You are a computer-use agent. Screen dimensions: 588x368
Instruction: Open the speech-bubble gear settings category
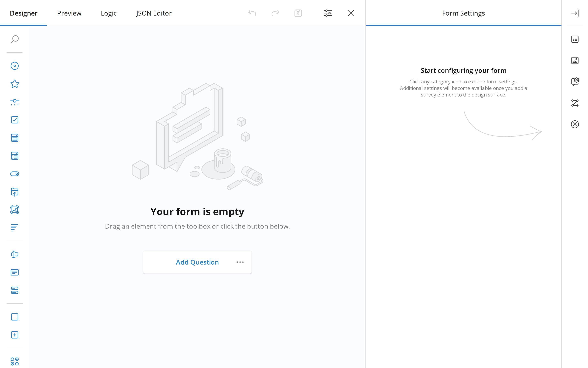click(575, 82)
